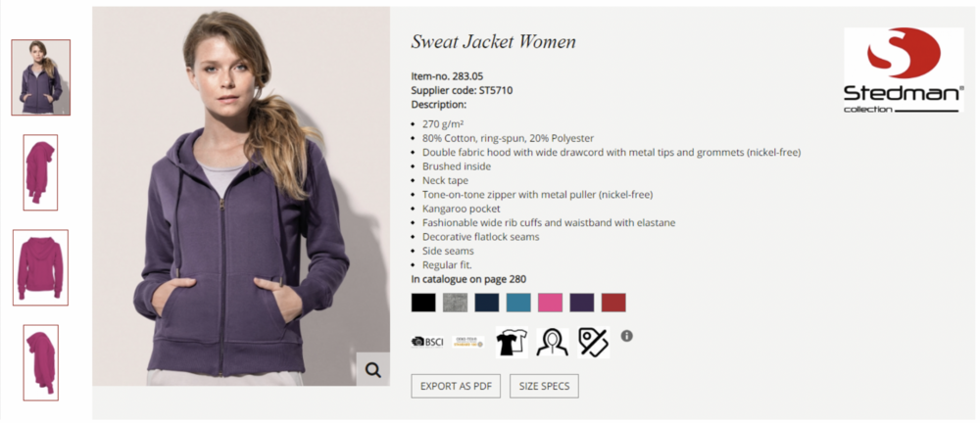Select the black color swatch
The width and height of the screenshot is (980, 423).
click(x=423, y=303)
